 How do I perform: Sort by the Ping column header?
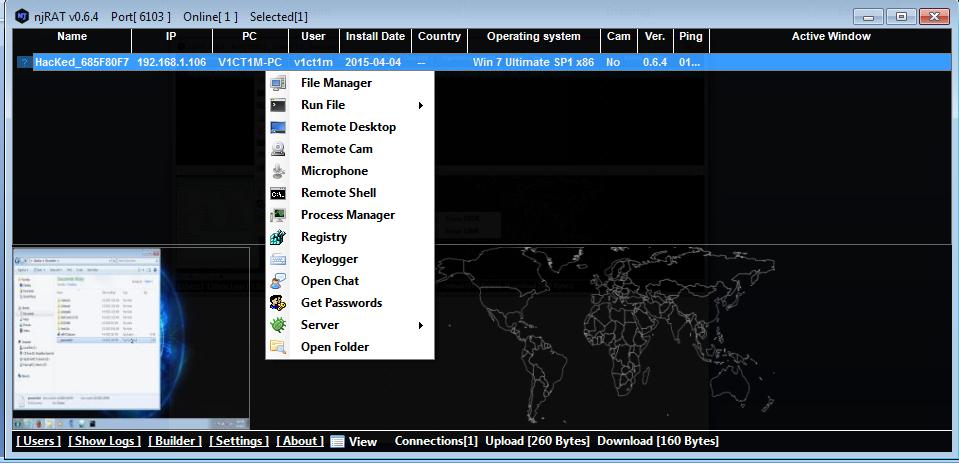click(x=691, y=37)
